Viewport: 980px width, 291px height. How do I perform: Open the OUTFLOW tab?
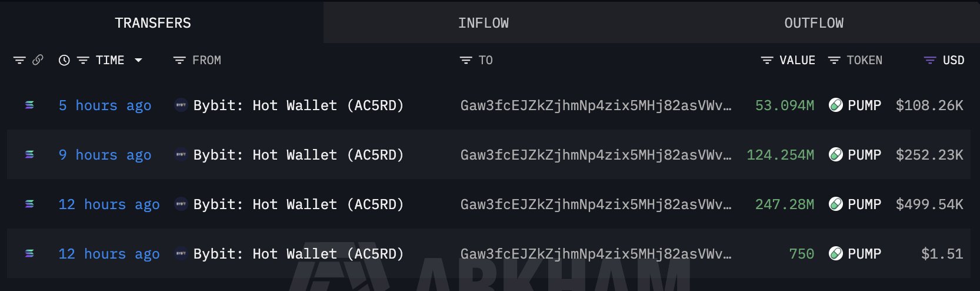coord(814,23)
